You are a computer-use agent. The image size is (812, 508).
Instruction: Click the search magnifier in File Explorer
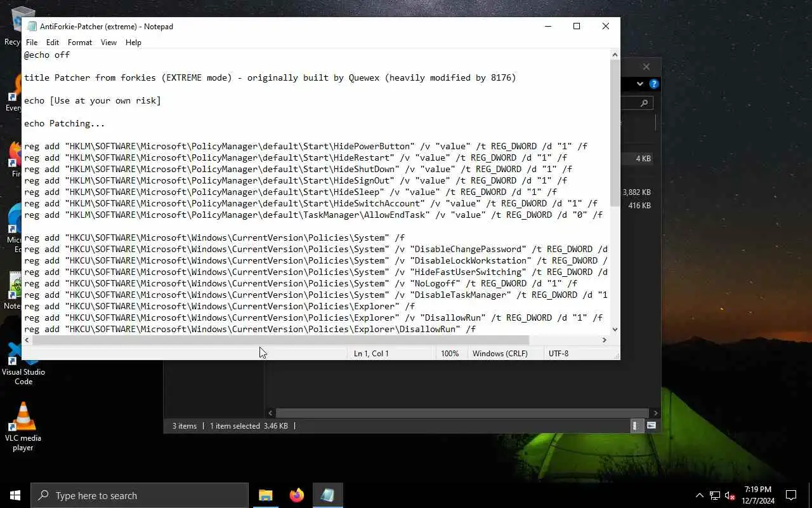[644, 103]
